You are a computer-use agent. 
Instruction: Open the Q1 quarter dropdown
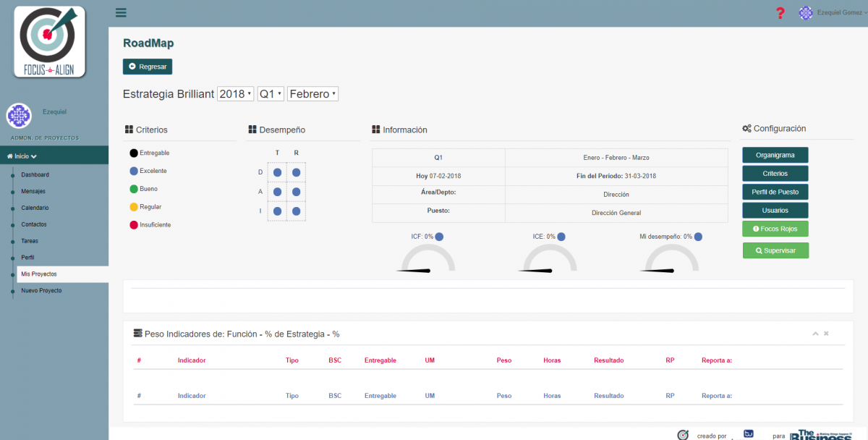pyautogui.click(x=271, y=94)
